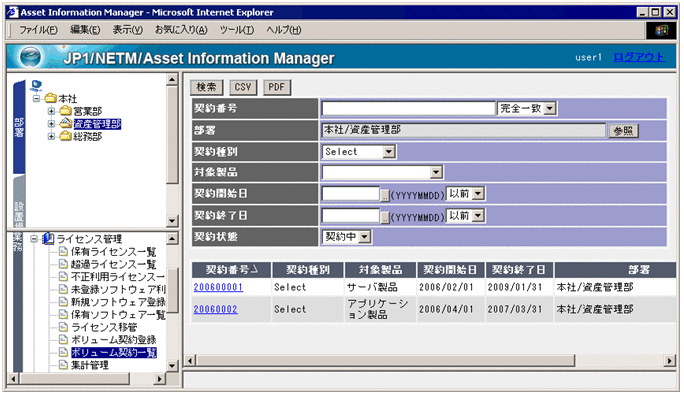
Task: Click the PDF export button
Action: pyautogui.click(x=277, y=87)
